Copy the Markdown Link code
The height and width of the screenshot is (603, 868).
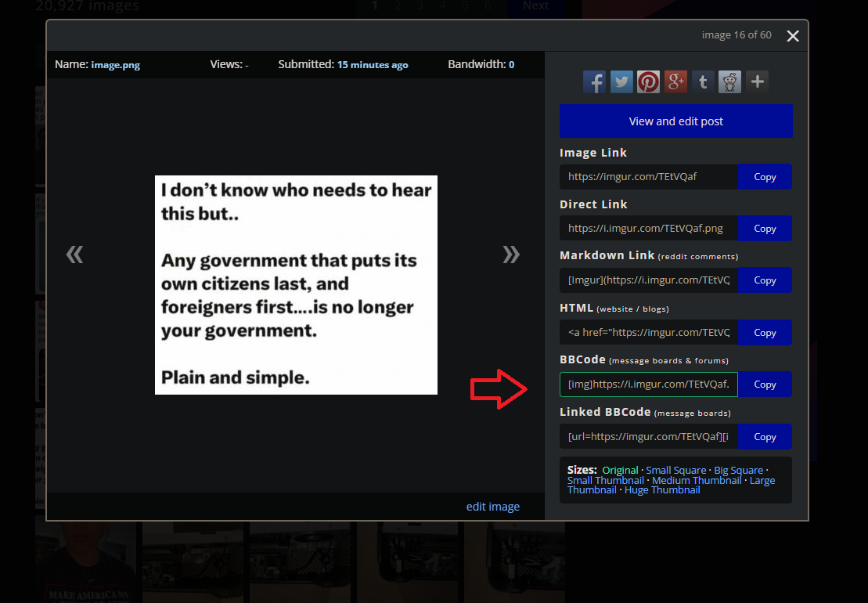(765, 280)
